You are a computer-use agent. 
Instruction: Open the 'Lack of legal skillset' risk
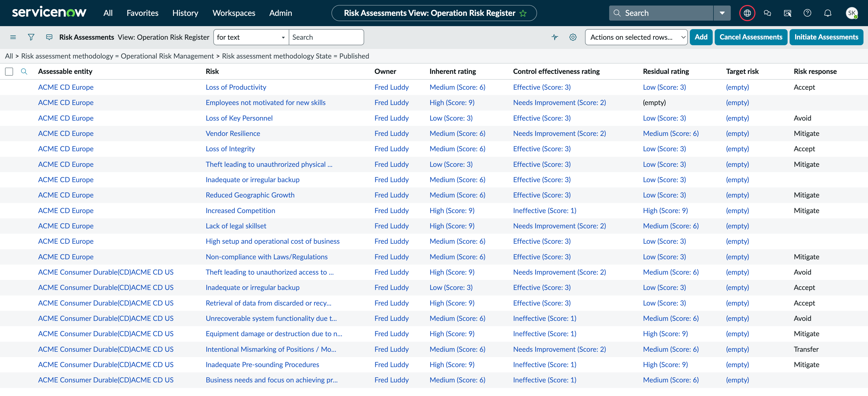pyautogui.click(x=236, y=226)
